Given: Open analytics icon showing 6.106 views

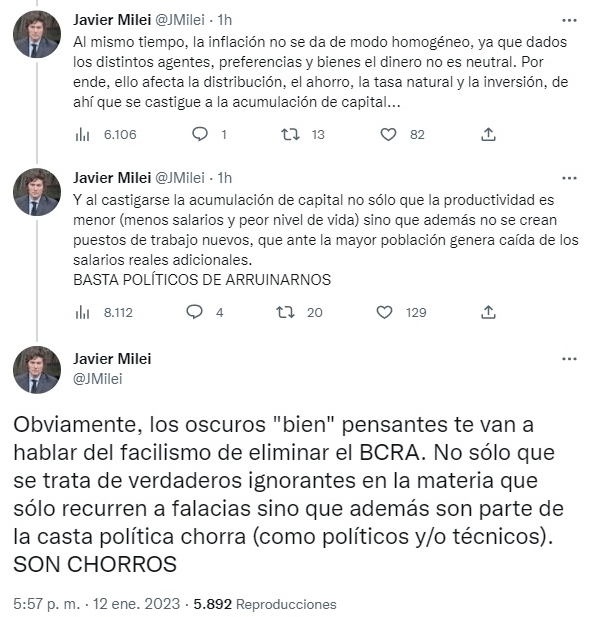Looking at the screenshot, I should tap(82, 135).
